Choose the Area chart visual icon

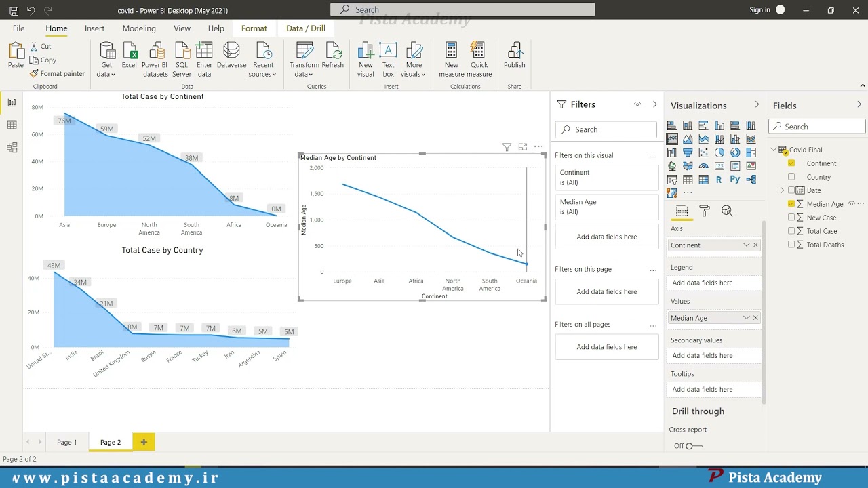pyautogui.click(x=688, y=139)
